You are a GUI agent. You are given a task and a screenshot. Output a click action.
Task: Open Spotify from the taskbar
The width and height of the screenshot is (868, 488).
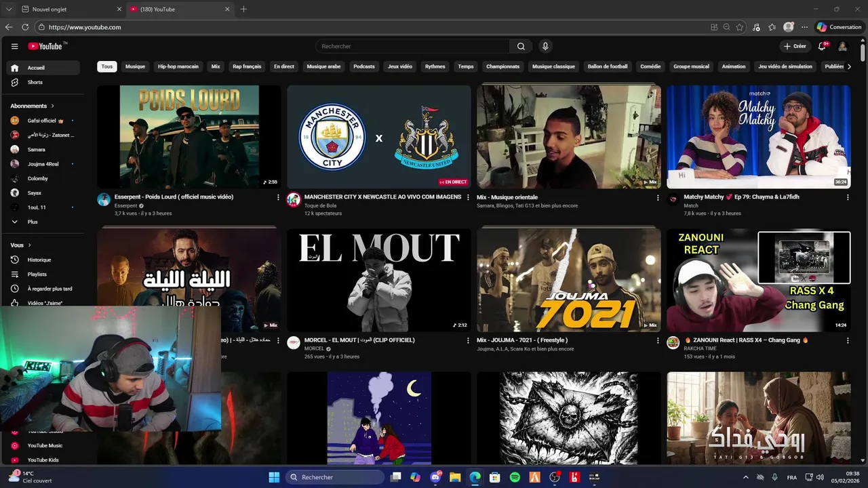point(515,477)
